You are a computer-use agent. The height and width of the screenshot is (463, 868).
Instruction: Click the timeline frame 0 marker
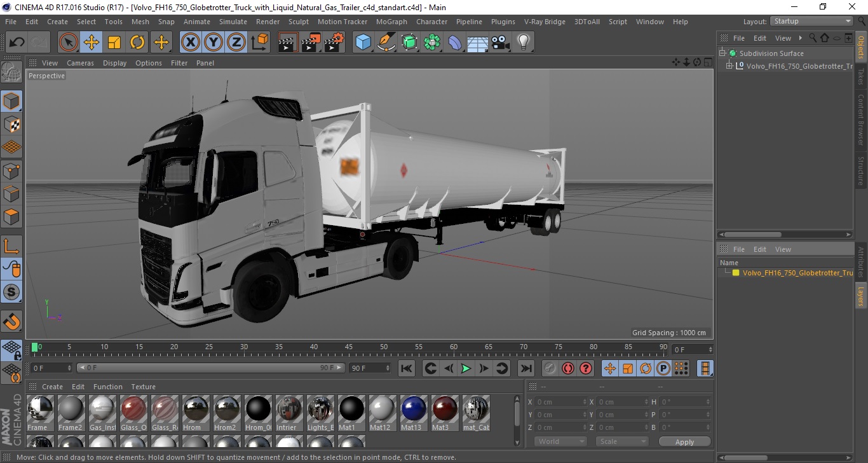[36, 347]
